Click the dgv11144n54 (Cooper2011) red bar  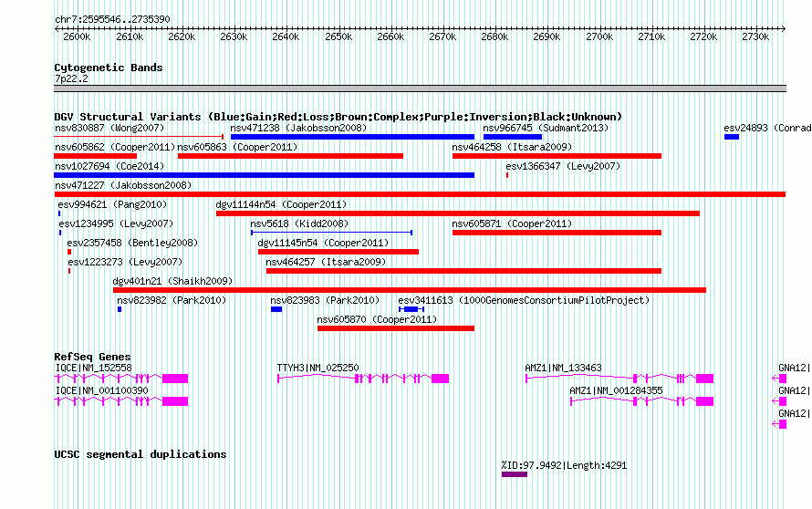tap(458, 213)
